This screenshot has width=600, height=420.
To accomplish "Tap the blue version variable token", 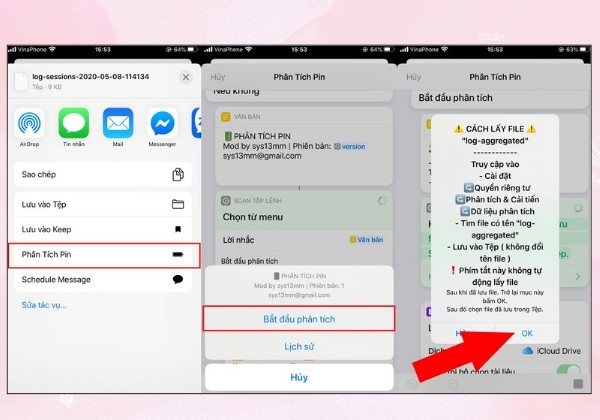I will [350, 147].
